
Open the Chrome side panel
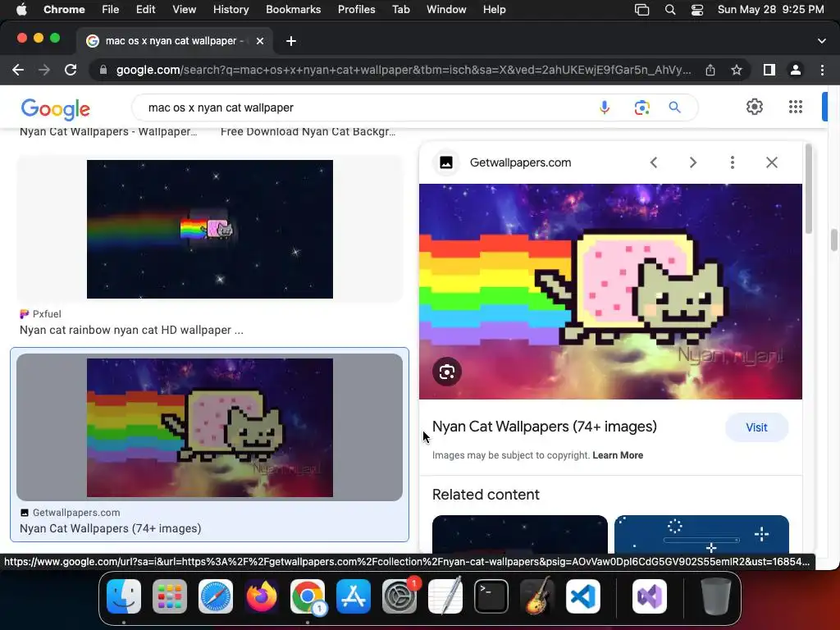click(769, 71)
